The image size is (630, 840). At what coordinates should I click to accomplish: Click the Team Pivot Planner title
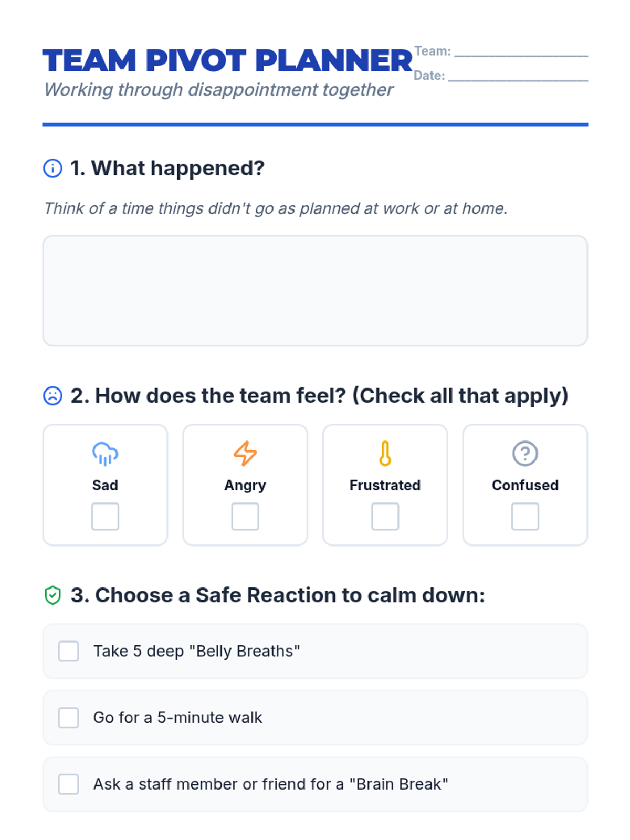pos(227,60)
